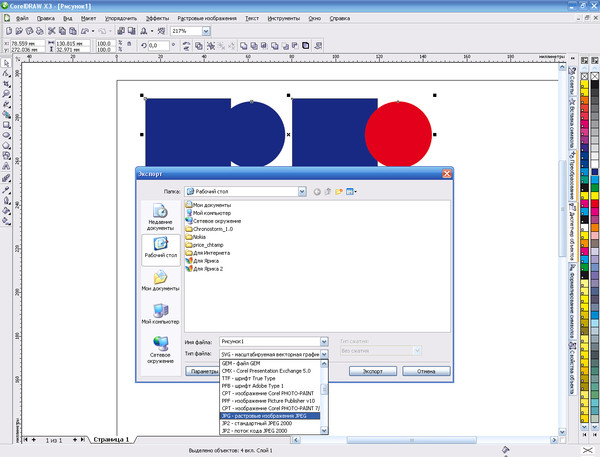Click the New document icon
This screenshot has height=457, width=600.
[9, 31]
